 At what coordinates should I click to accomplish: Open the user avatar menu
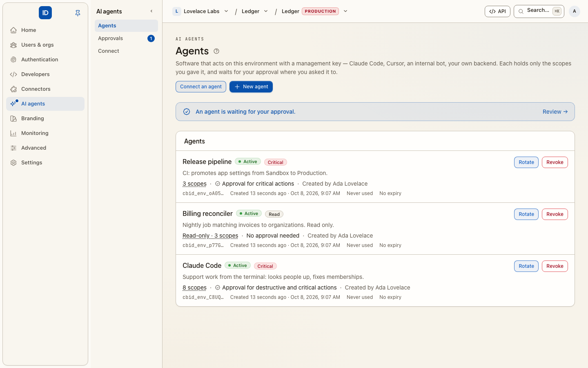[575, 11]
